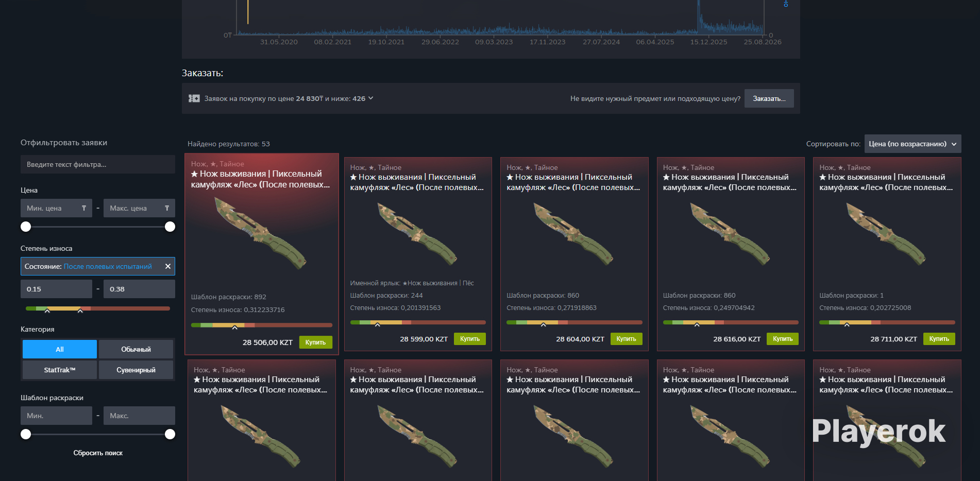Click the lower wear range marker under 0.15
This screenshot has height=481, width=980.
tap(47, 311)
